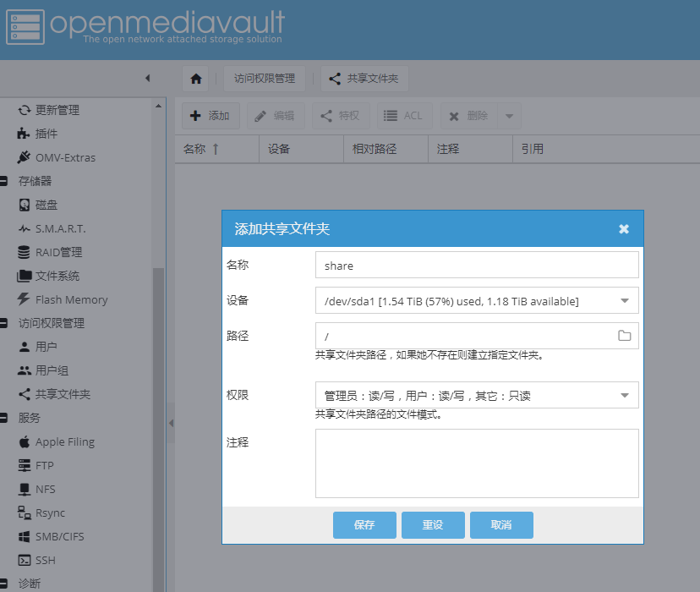Click the 删除 delete toolbar button
The image size is (700, 592).
(469, 116)
